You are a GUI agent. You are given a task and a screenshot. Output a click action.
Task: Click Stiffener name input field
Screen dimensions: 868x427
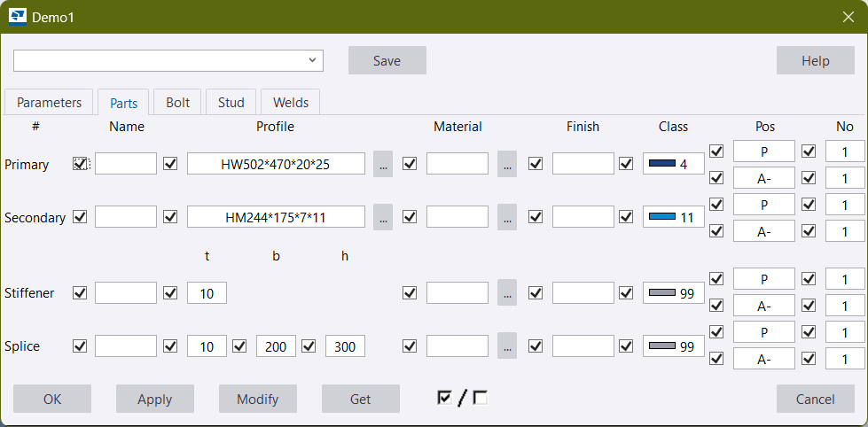tap(126, 292)
